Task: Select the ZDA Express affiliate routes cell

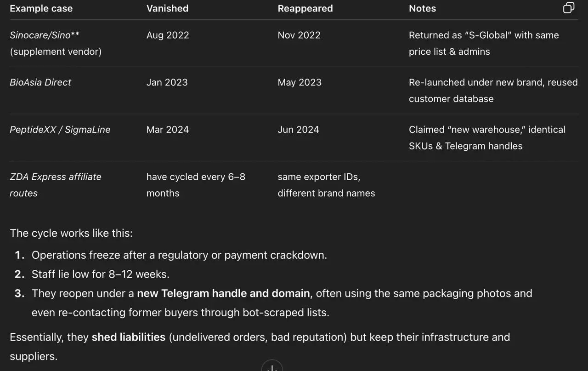Action: pos(56,185)
